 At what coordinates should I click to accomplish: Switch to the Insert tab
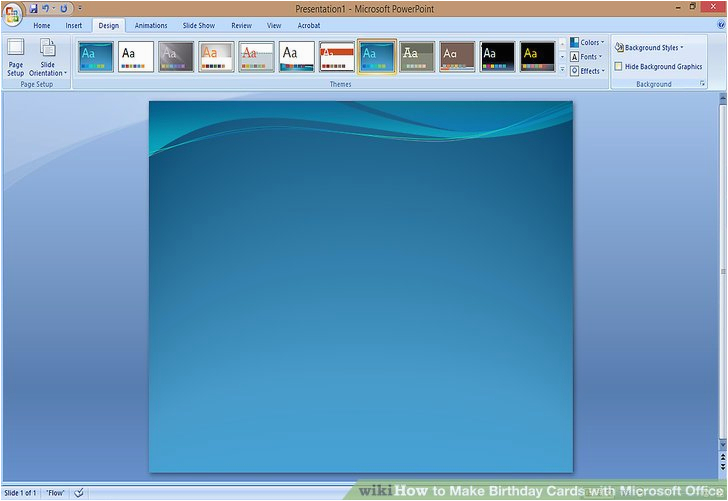[x=74, y=26]
